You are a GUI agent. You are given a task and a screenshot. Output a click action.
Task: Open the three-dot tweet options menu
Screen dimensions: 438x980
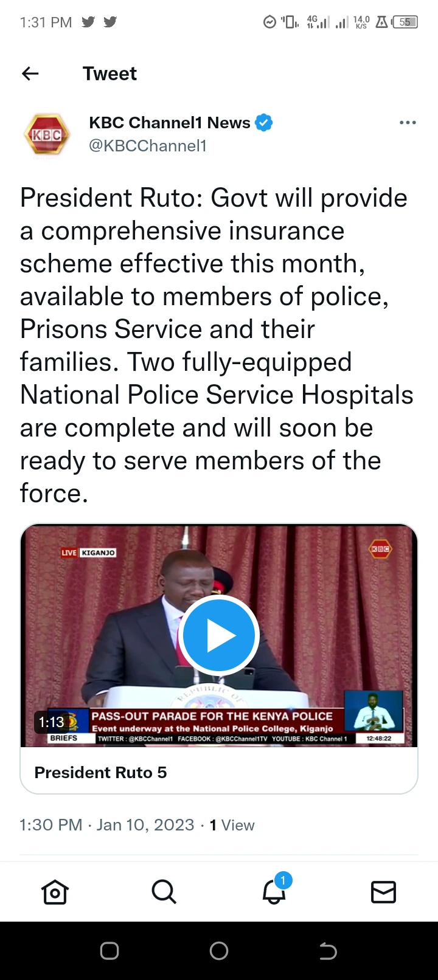pyautogui.click(x=408, y=123)
